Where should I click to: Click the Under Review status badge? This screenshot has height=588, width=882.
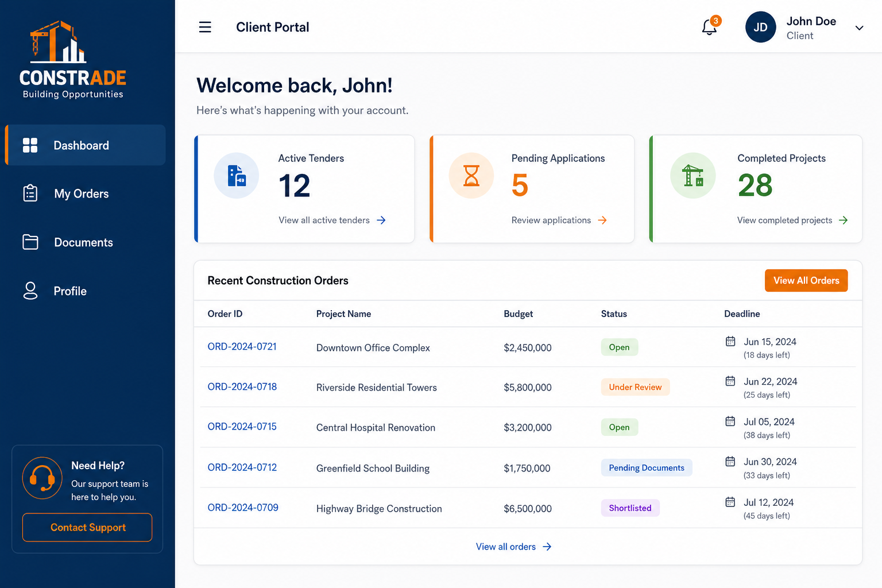pos(635,387)
